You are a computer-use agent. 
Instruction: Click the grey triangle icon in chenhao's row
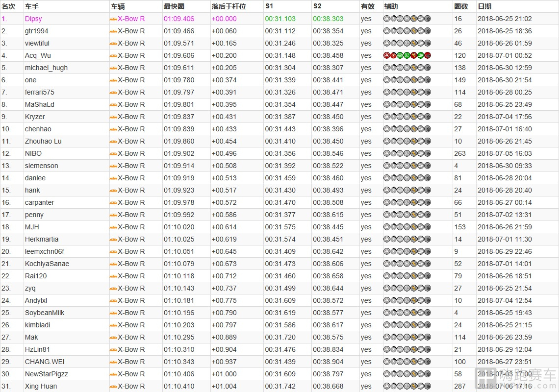click(x=386, y=129)
